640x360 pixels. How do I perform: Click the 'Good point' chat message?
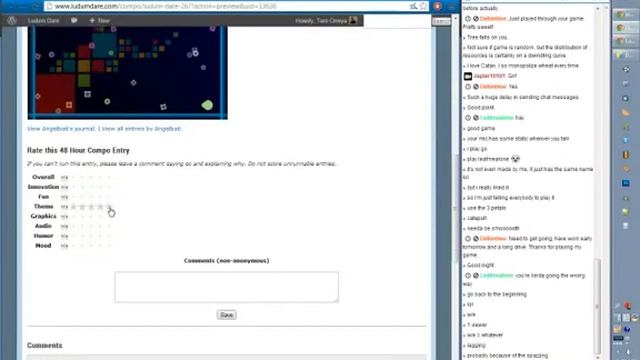pos(480,107)
